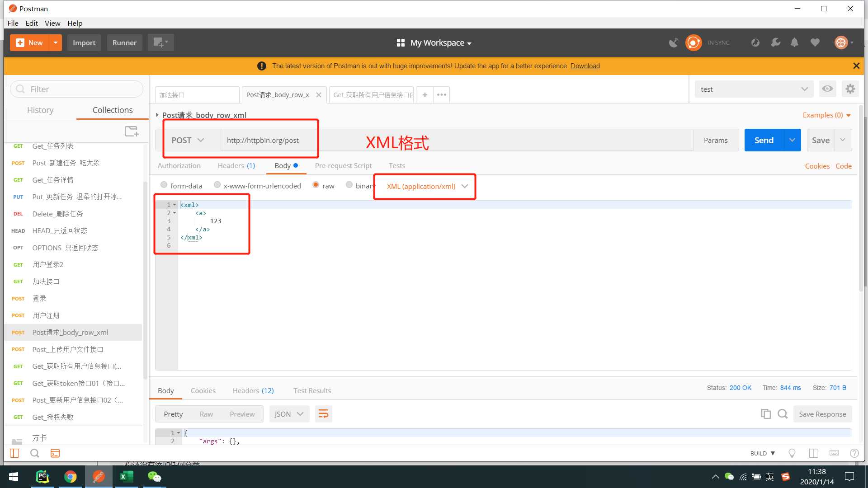The image size is (868, 488).
Task: Create a new collection folder icon
Action: 132,131
